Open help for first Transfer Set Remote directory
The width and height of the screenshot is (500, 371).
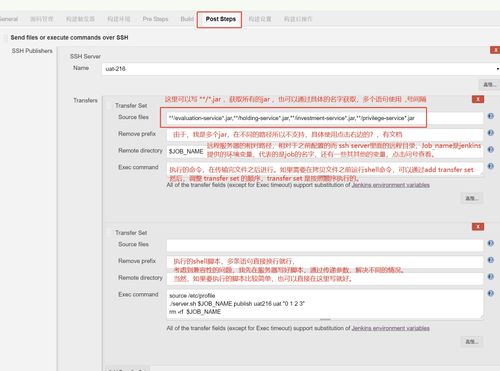tap(491, 149)
